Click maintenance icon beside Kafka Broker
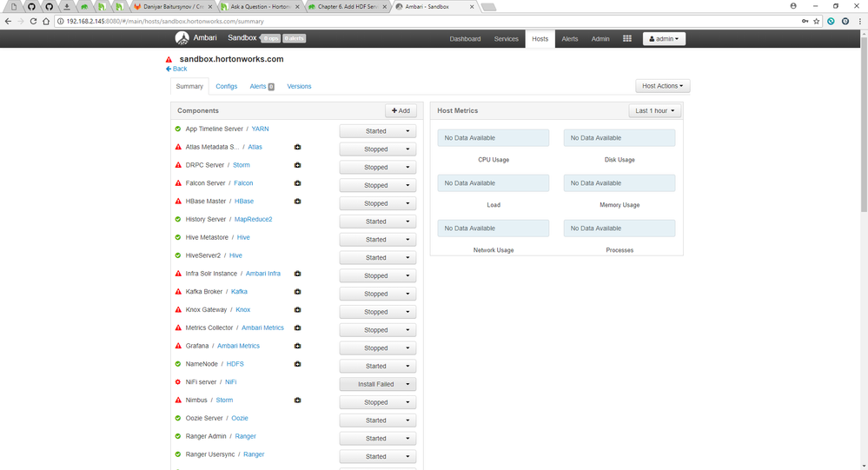The width and height of the screenshot is (868, 470). pyautogui.click(x=297, y=292)
